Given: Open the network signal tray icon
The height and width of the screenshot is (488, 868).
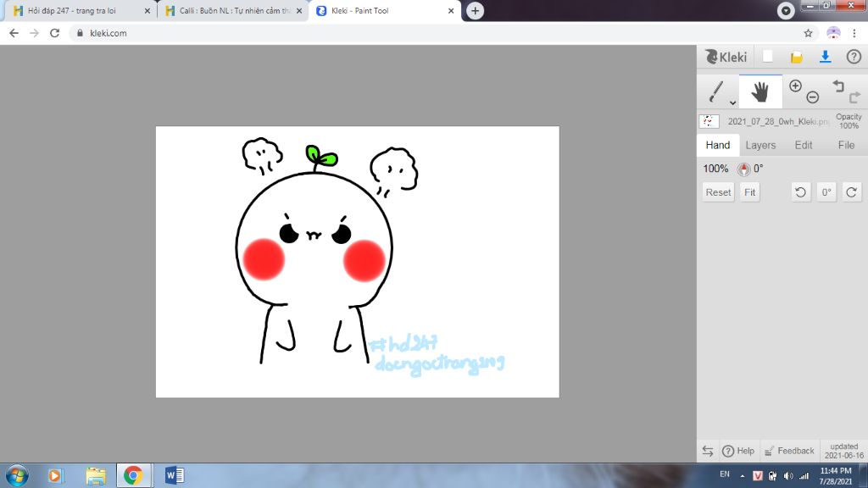Looking at the screenshot, I should [x=804, y=476].
